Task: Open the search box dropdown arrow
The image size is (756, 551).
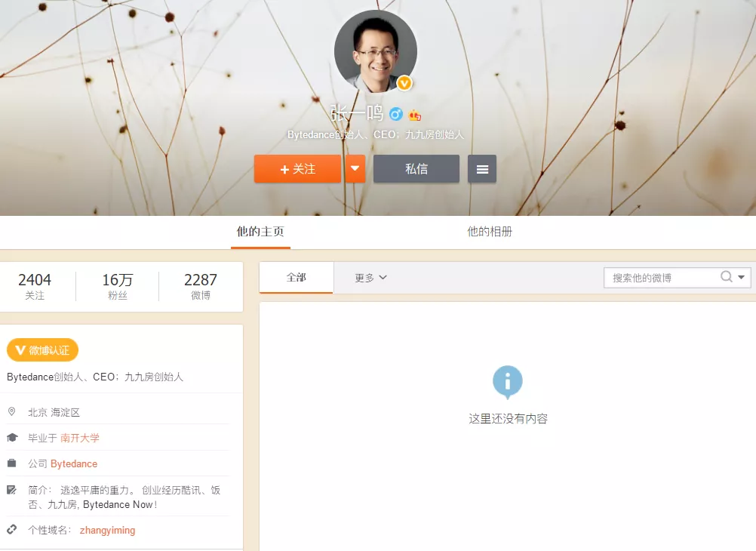Action: (x=742, y=278)
